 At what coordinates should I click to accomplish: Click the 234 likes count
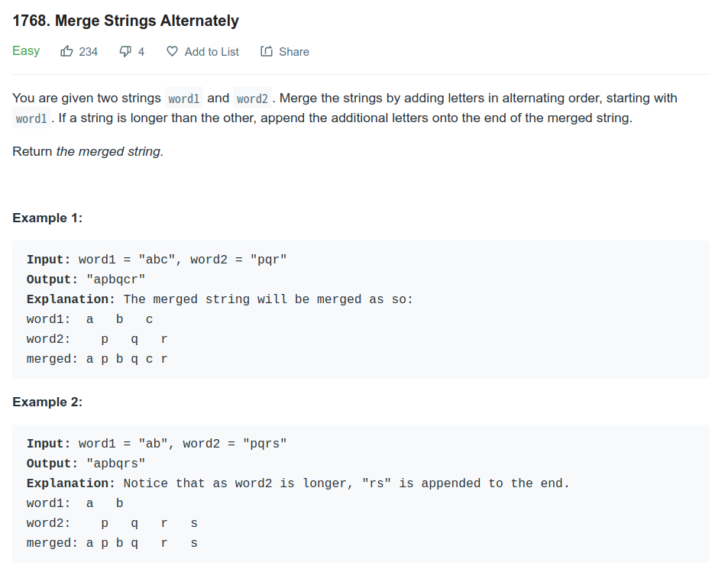[88, 51]
